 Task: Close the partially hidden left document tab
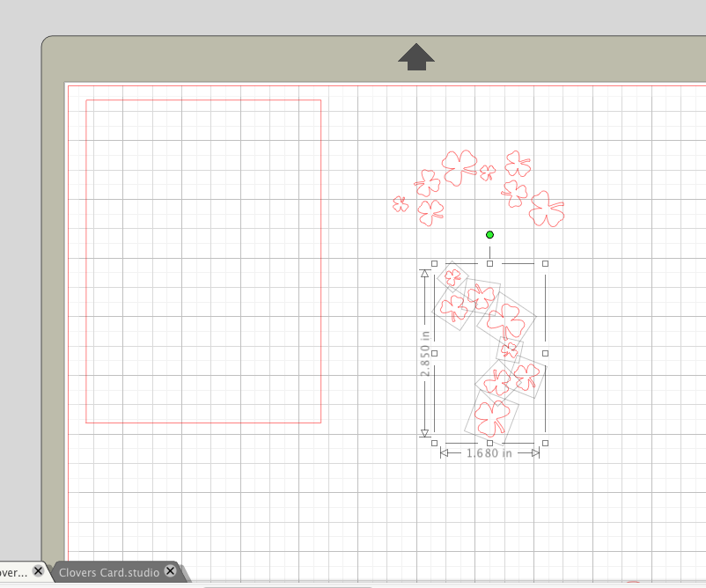(39, 572)
